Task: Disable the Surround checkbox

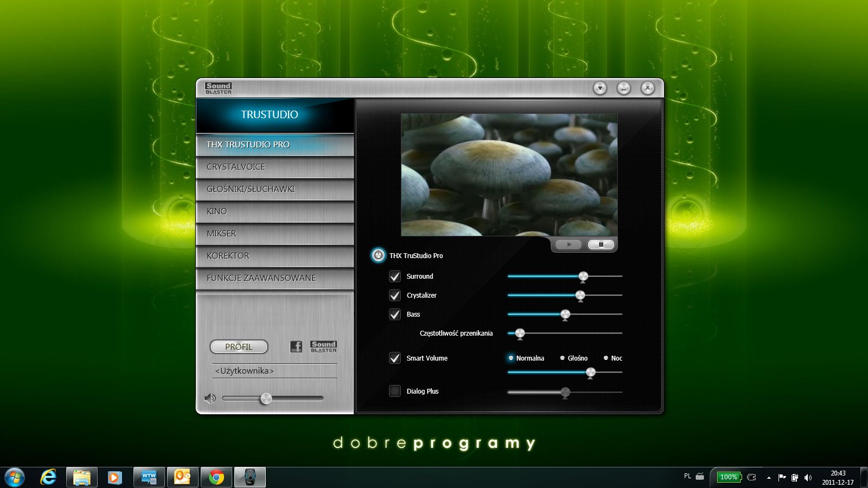Action: 395,277
